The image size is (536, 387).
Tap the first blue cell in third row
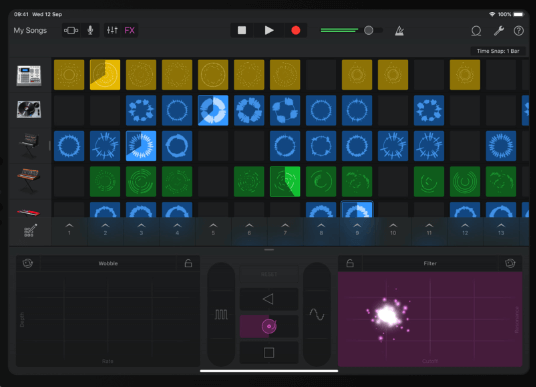point(69,146)
